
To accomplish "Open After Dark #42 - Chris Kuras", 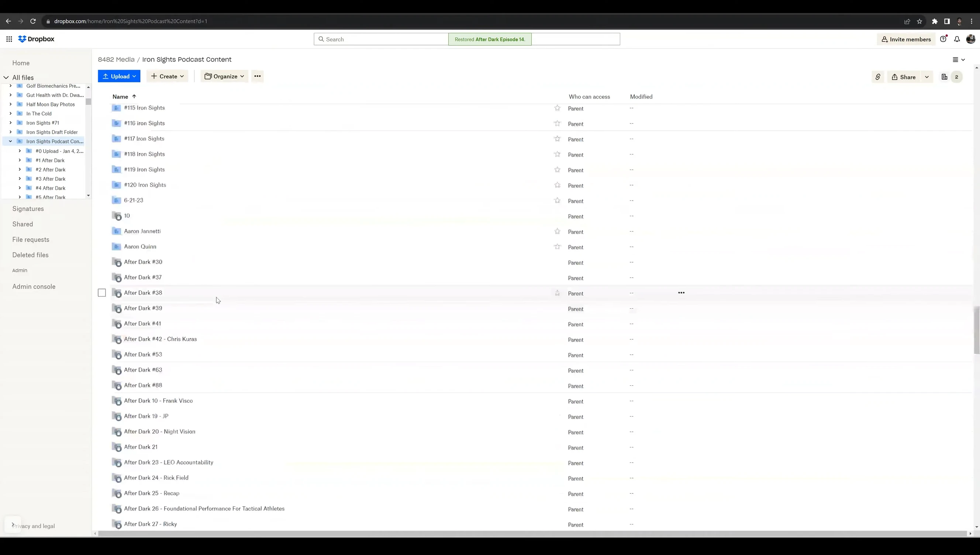I will click(x=160, y=339).
